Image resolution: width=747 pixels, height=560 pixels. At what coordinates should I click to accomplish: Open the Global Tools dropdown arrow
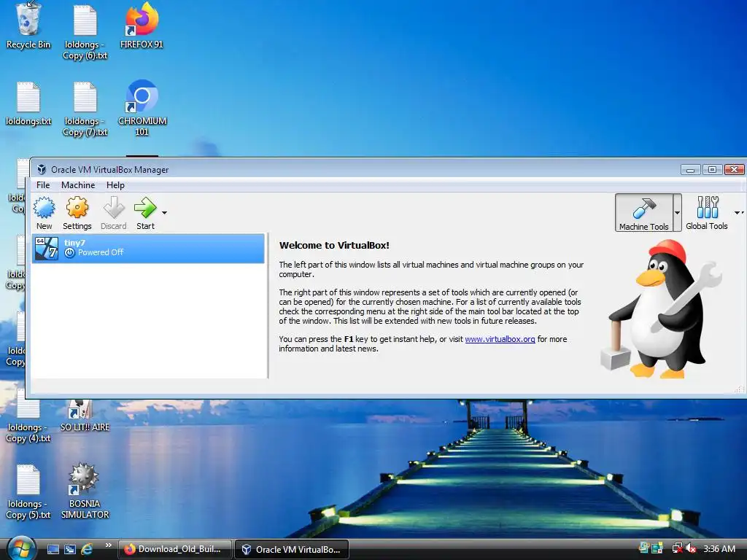[738, 213]
